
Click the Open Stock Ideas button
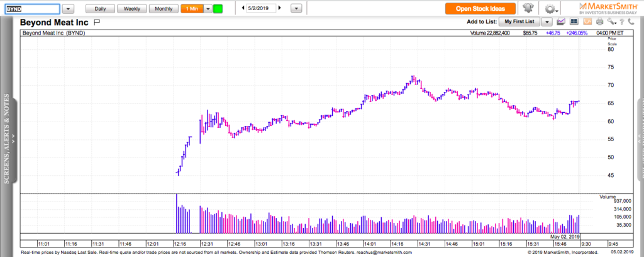[480, 9]
